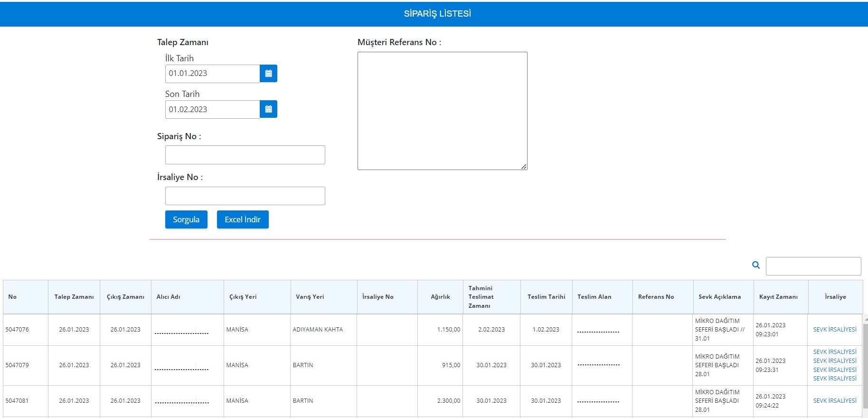Sort by Ağırlık column header
868x418 pixels.
point(440,297)
